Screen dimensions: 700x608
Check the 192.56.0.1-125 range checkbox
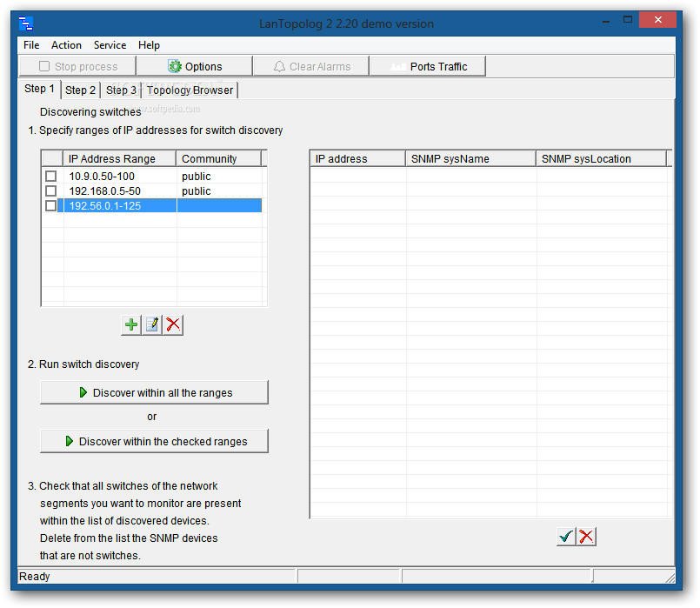[x=51, y=206]
